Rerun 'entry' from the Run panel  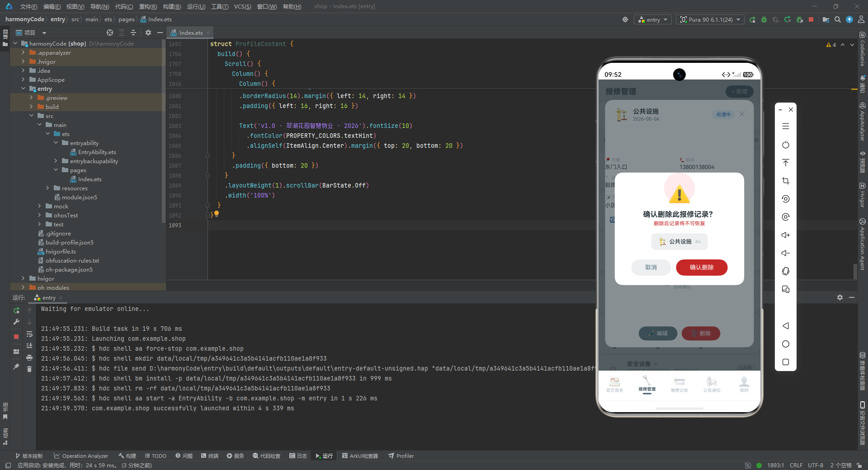(16, 310)
